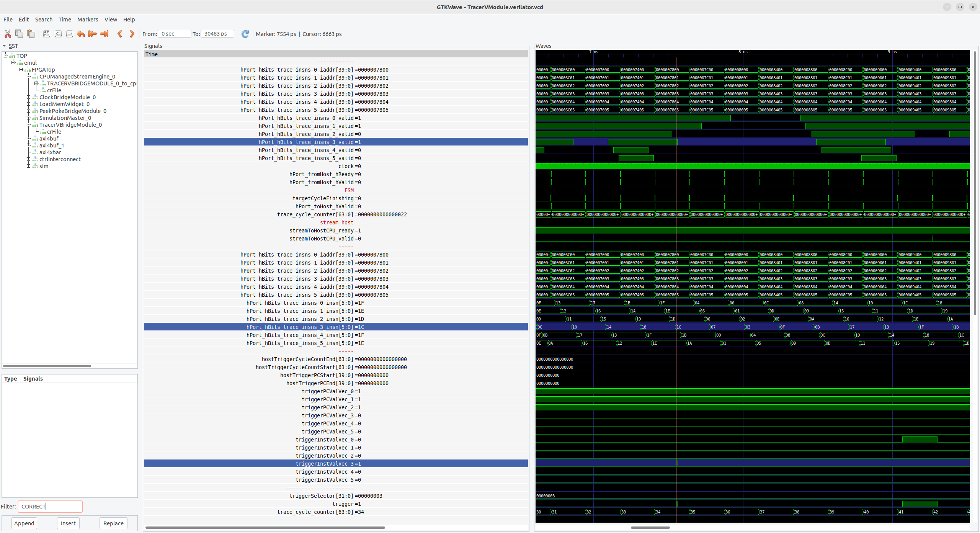Collapse the CPUManagedStreamEngine_0 node
The height and width of the screenshot is (533, 980).
[29, 76]
